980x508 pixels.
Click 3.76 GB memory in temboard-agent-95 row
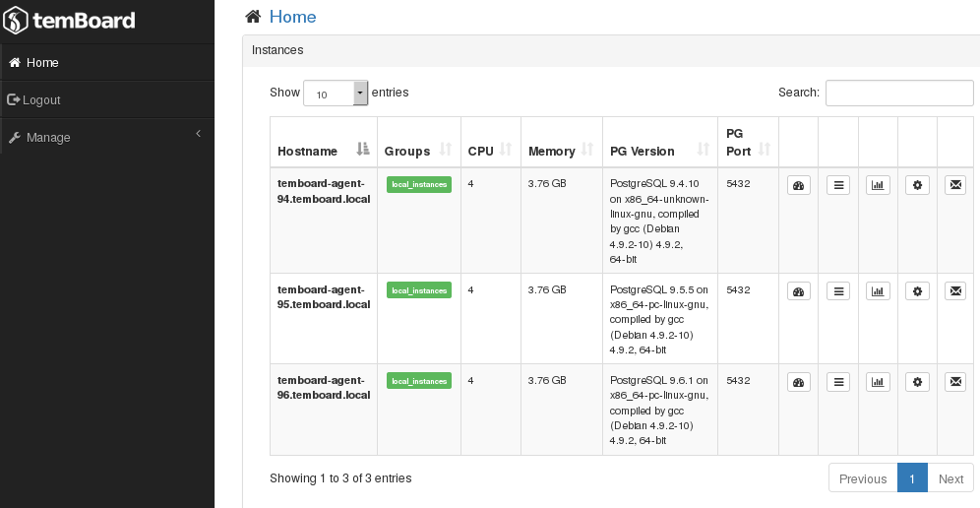coord(547,289)
